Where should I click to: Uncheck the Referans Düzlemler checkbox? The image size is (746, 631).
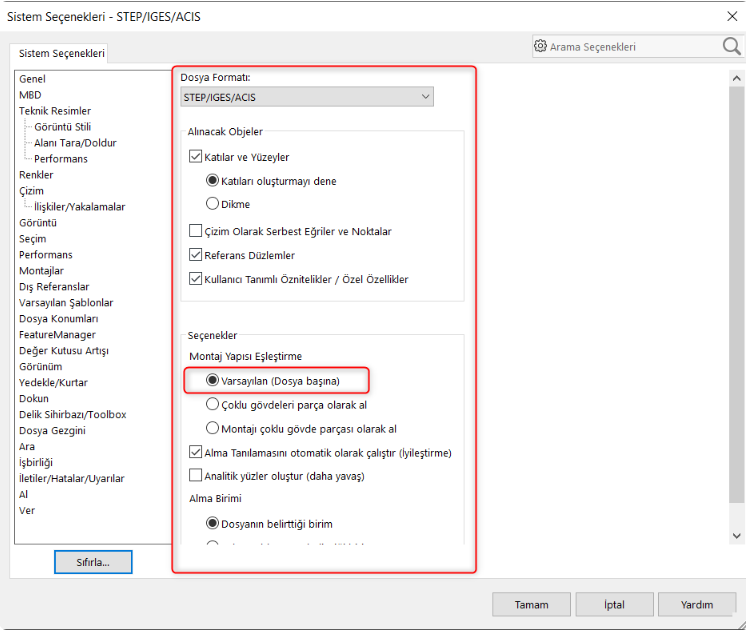(196, 255)
